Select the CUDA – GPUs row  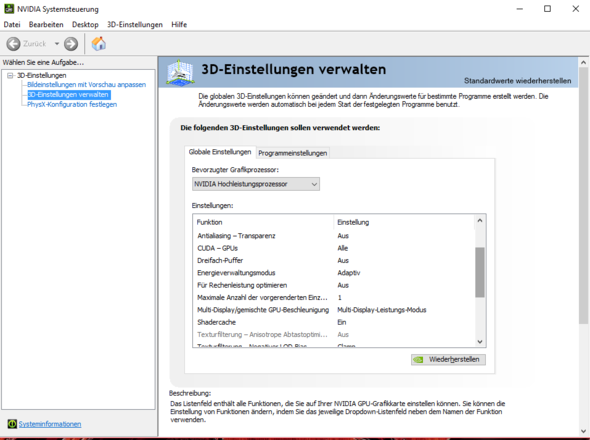(334, 248)
